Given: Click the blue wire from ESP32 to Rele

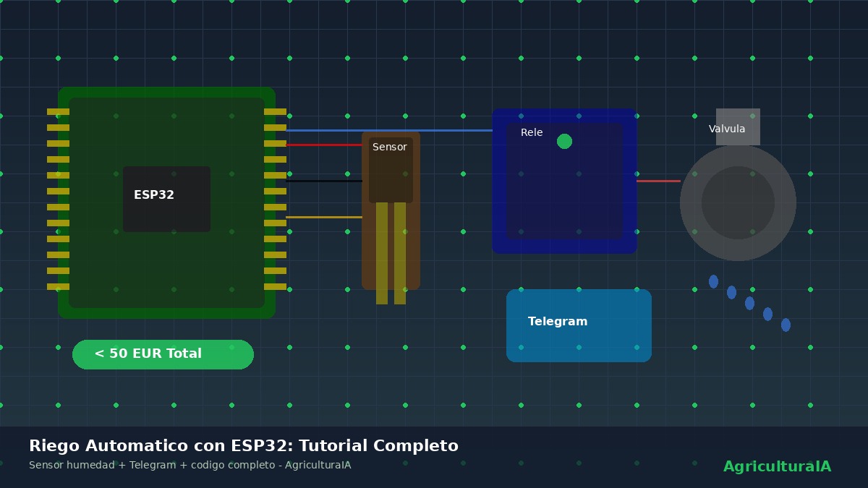Looking at the screenshot, I should (x=389, y=131).
